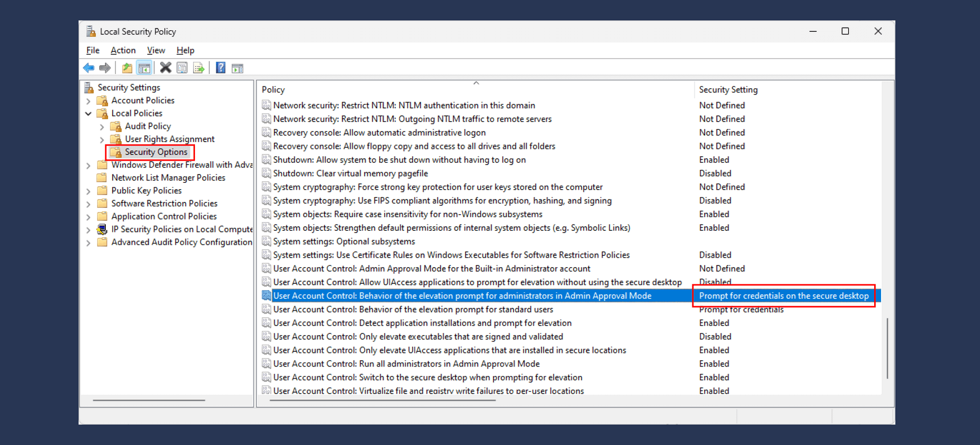Go up one level with the folder icon
The height and width of the screenshot is (445, 980).
point(127,68)
